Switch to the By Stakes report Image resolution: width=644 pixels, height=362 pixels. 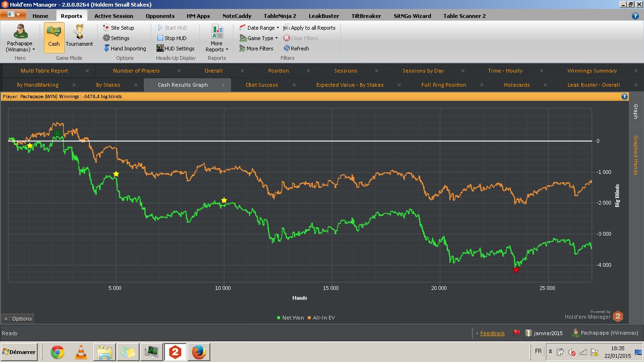click(108, 85)
